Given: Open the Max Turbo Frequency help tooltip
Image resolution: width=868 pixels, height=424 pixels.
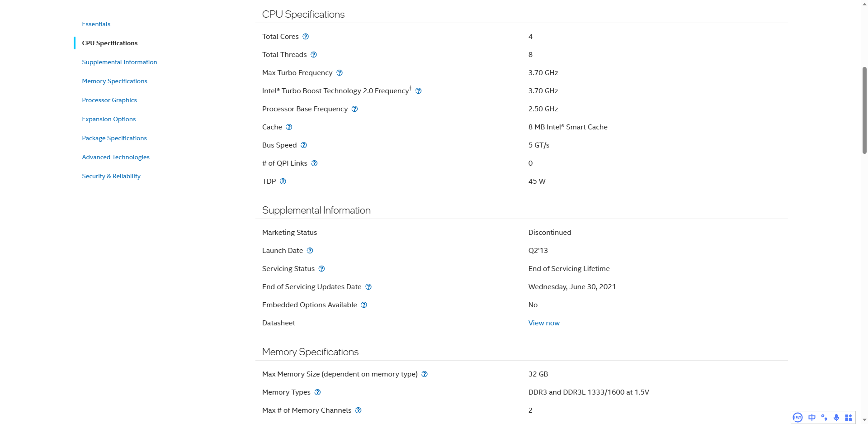Looking at the screenshot, I should pos(340,73).
